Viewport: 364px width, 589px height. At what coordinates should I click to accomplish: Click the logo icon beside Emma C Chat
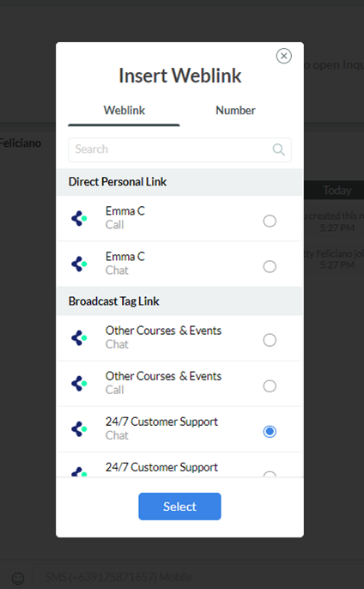coord(79,264)
